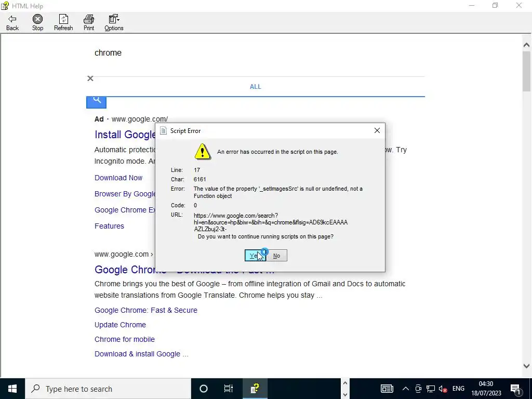Click the error message about _setImagesSrc

click(x=278, y=192)
